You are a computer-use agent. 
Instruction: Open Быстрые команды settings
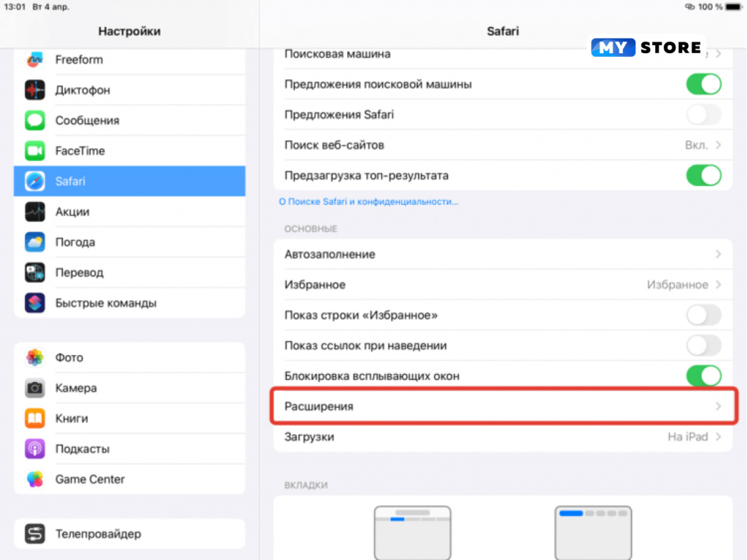[35, 303]
